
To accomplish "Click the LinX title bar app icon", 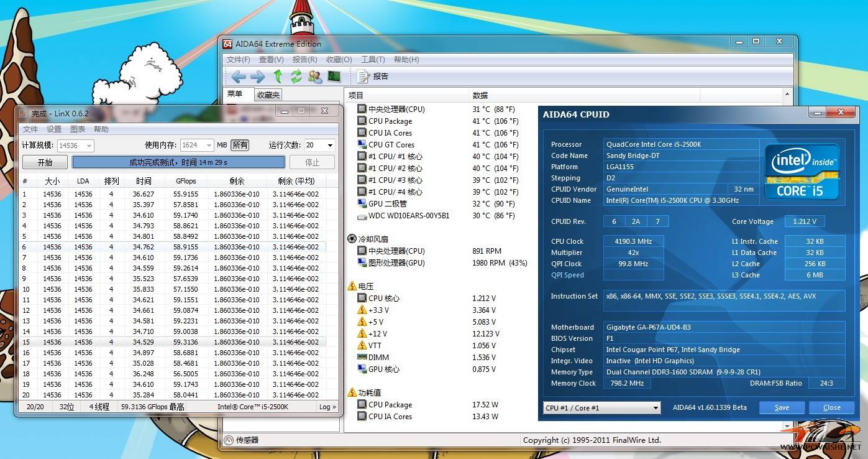I will (x=24, y=113).
